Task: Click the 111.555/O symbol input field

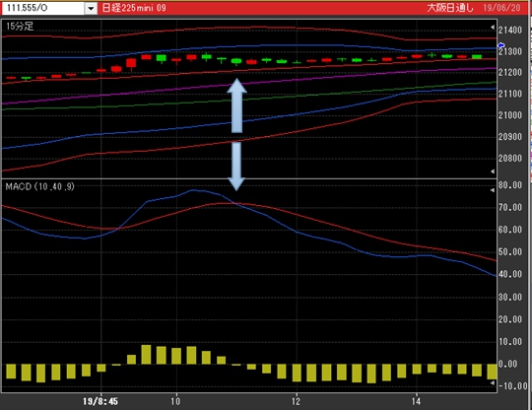Action: click(x=43, y=8)
